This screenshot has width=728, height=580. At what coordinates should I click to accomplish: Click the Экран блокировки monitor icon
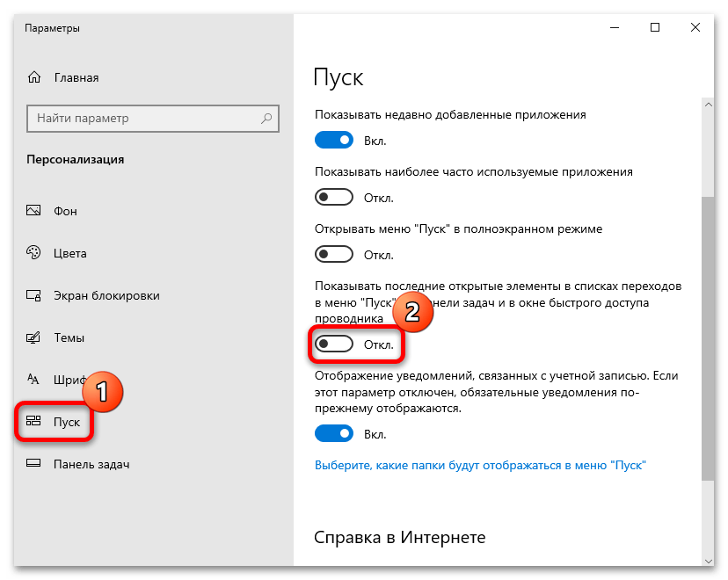[x=34, y=295]
